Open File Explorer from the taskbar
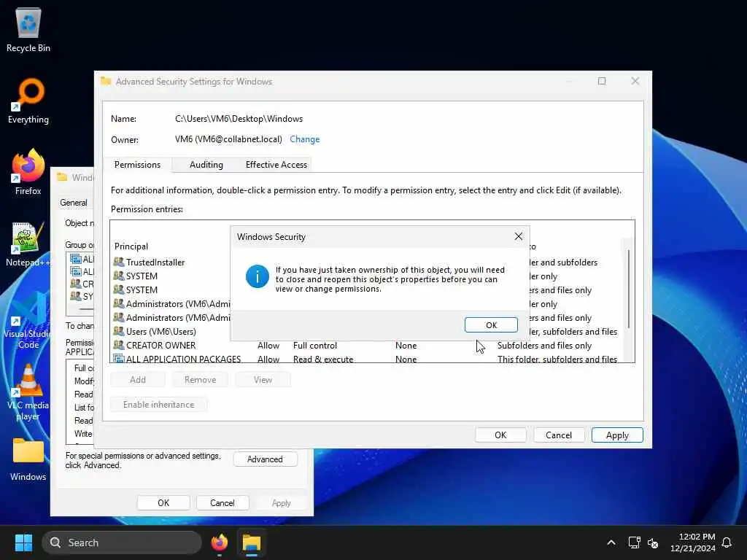This screenshot has height=560, width=747. coord(251,542)
